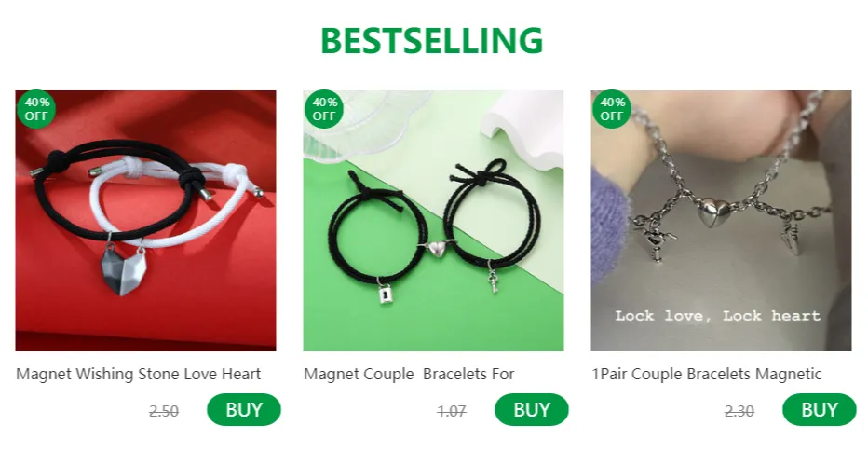
Task: Buy the Magnet Couple Bracelets For item
Action: pos(532,410)
